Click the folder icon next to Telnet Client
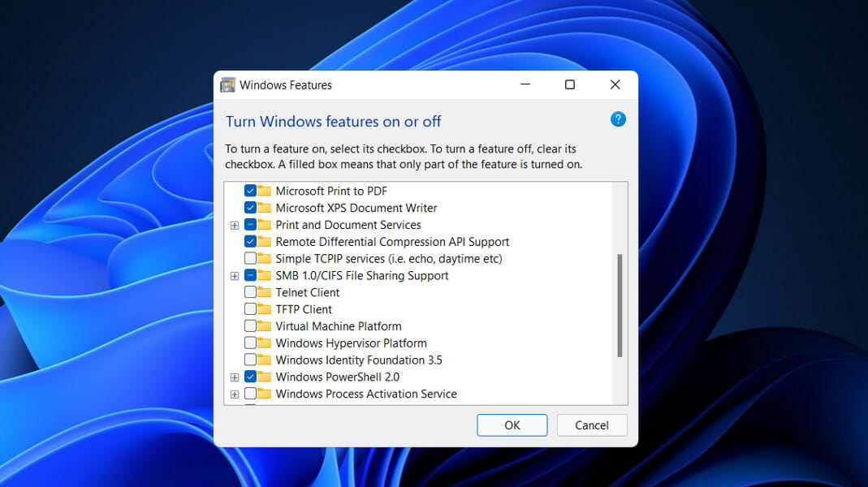868x487 pixels. [x=263, y=292]
